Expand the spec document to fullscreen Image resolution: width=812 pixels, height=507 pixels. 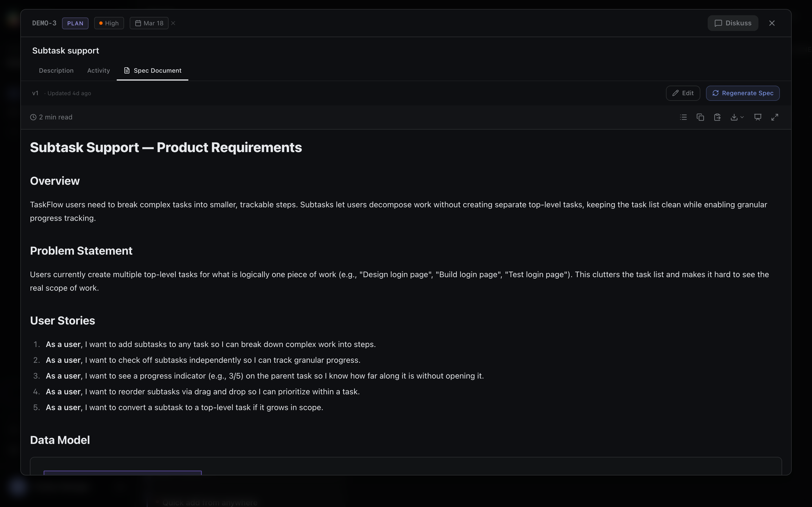(x=775, y=117)
